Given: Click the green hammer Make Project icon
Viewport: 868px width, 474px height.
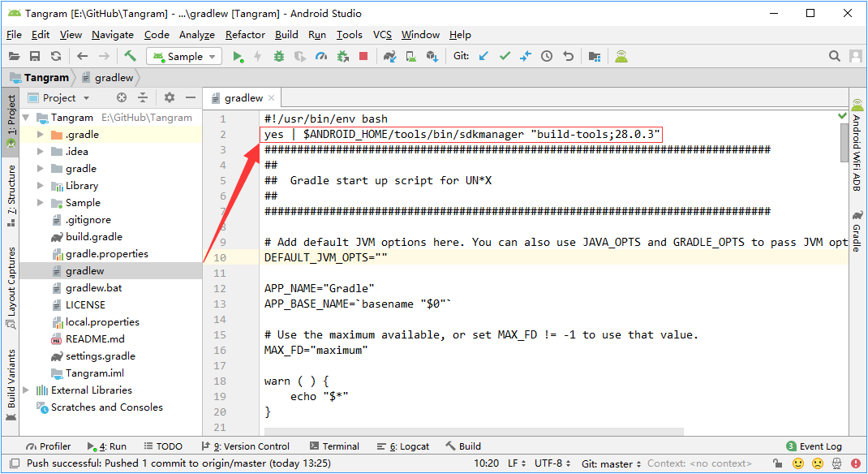Looking at the screenshot, I should click(130, 55).
